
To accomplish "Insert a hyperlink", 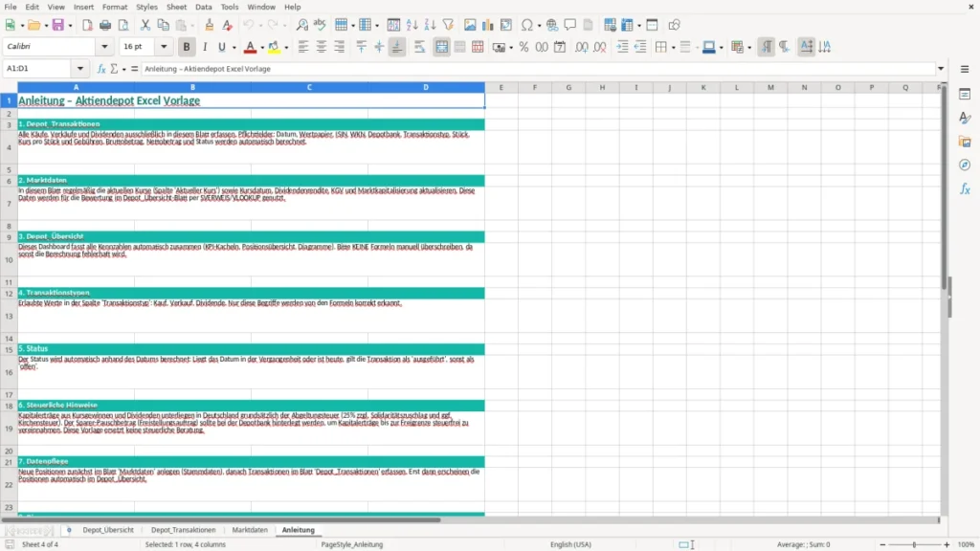I will point(552,25).
